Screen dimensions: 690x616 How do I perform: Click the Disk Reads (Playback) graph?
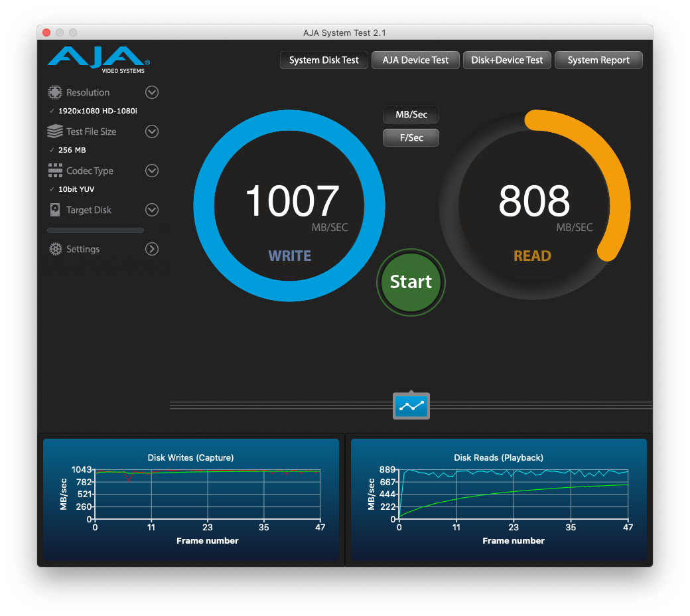pos(498,499)
